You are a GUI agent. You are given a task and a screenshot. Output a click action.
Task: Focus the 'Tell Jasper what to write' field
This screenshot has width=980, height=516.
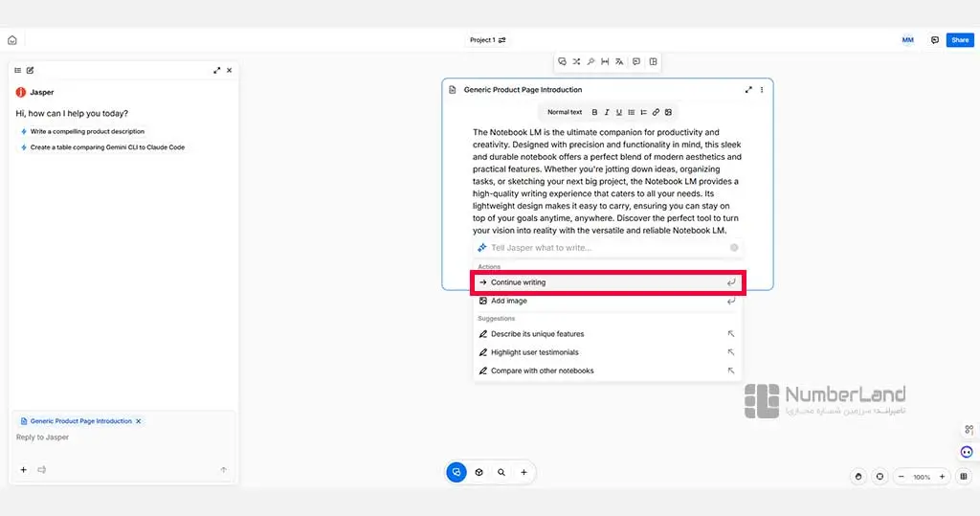[608, 248]
